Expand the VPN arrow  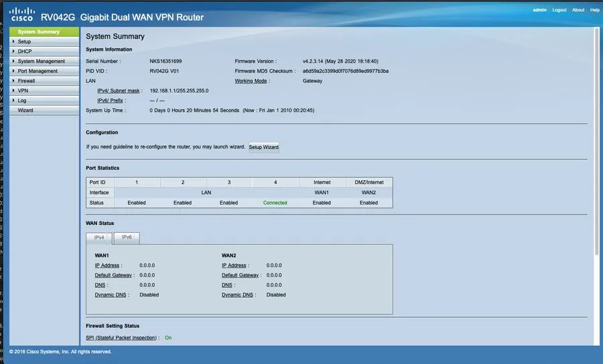click(13, 90)
